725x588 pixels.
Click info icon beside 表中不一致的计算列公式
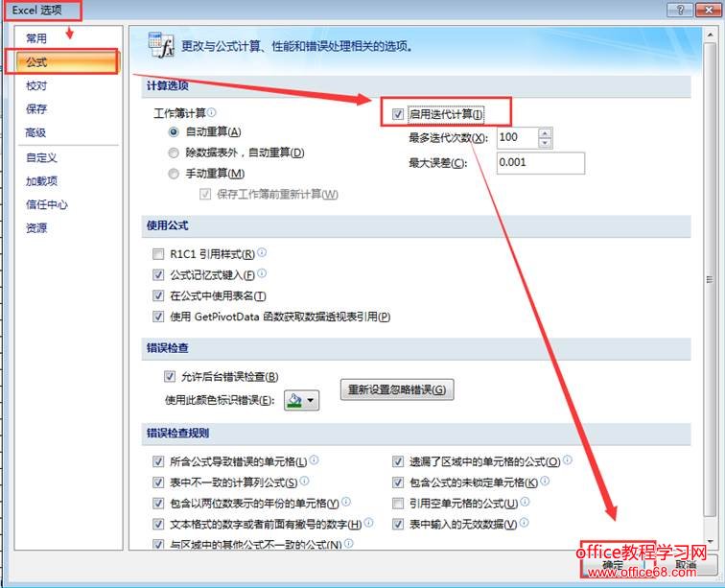304,481
